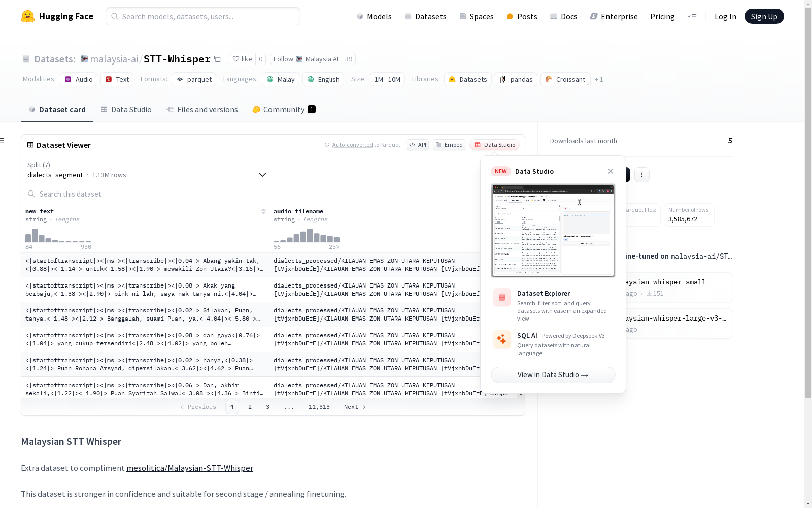Expand the navigation overflow menu icon
Viewport: 812px width, 508px height.
click(x=692, y=16)
